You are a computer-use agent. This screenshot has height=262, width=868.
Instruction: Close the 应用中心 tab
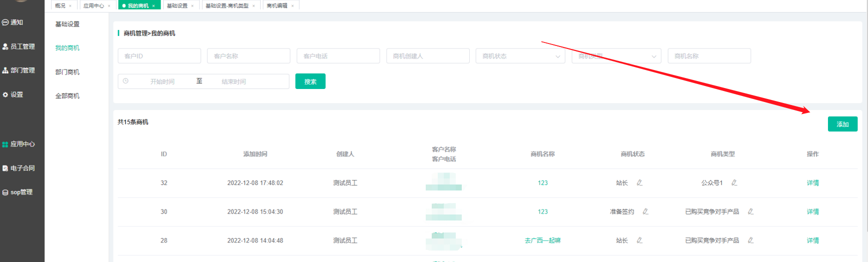(x=109, y=6)
